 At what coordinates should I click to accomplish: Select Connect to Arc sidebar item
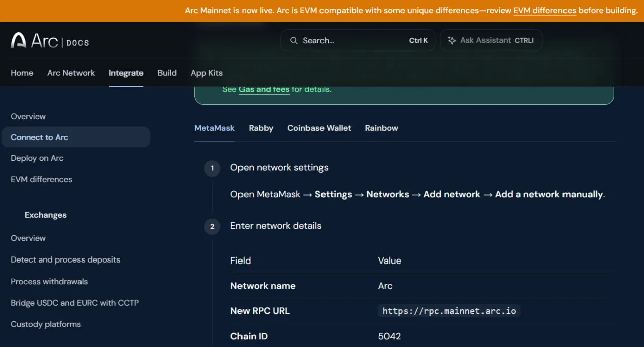click(76, 137)
